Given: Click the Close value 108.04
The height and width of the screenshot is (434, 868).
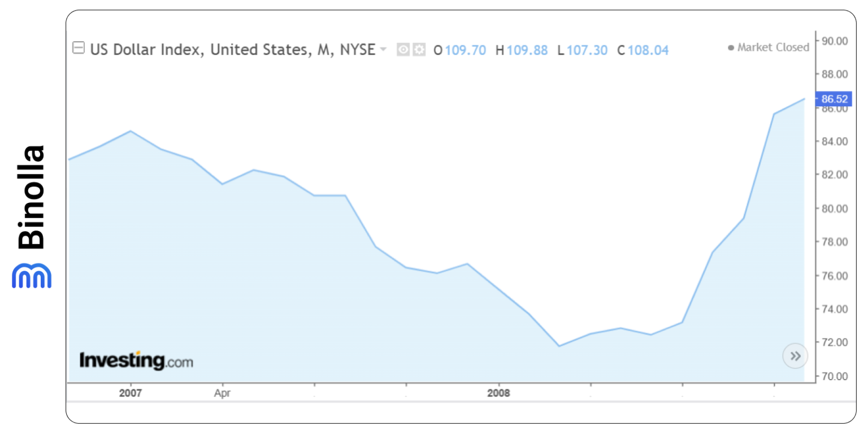Looking at the screenshot, I should click(648, 50).
